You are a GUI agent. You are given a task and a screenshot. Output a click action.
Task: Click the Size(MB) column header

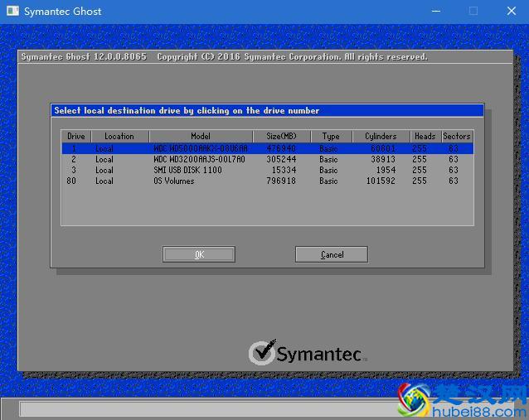pyautogui.click(x=281, y=136)
